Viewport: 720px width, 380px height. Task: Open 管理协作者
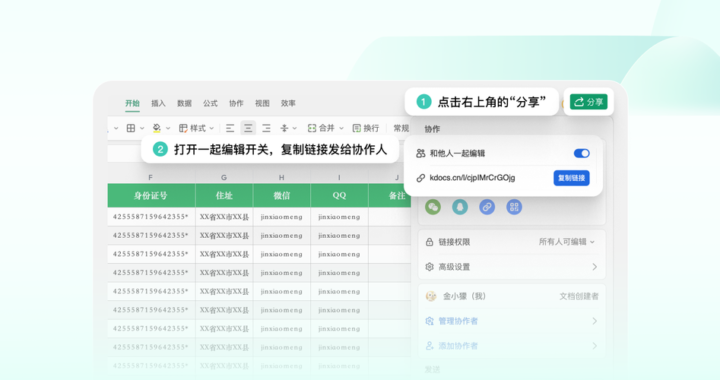click(x=458, y=321)
